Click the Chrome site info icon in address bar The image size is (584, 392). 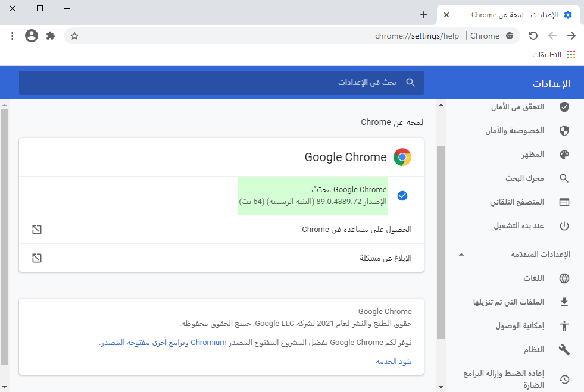[510, 36]
